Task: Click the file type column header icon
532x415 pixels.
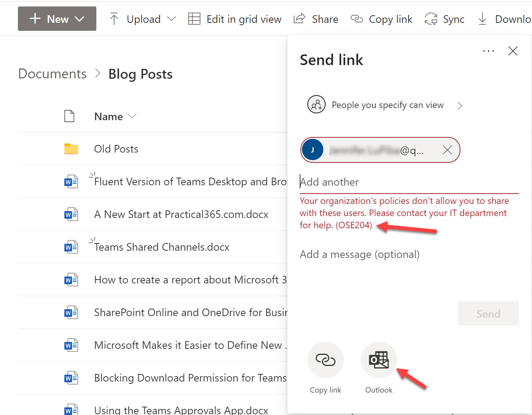Action: 69,116
